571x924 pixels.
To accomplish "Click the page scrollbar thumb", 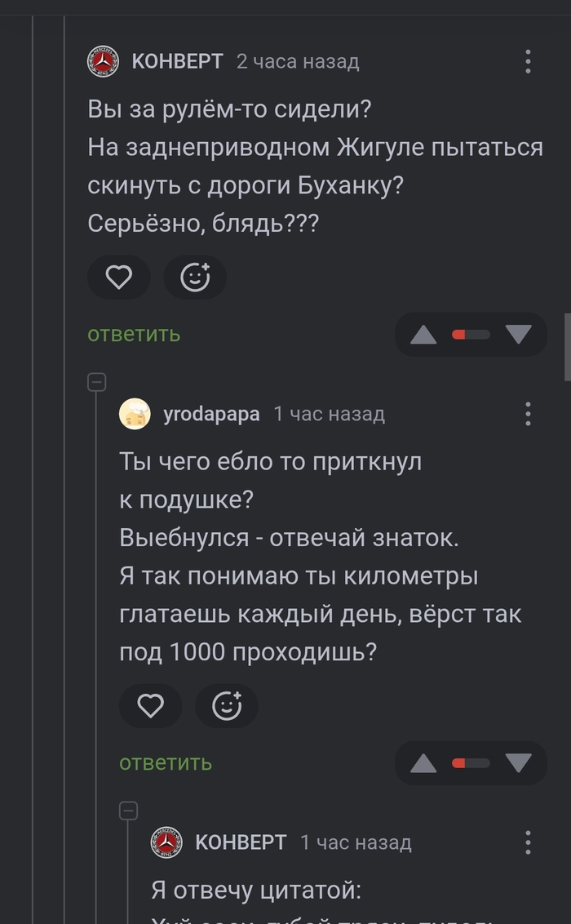I will 567,347.
